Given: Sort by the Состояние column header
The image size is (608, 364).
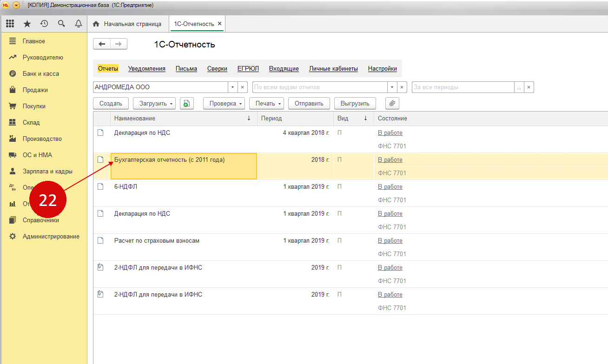Looking at the screenshot, I should pos(491,119).
